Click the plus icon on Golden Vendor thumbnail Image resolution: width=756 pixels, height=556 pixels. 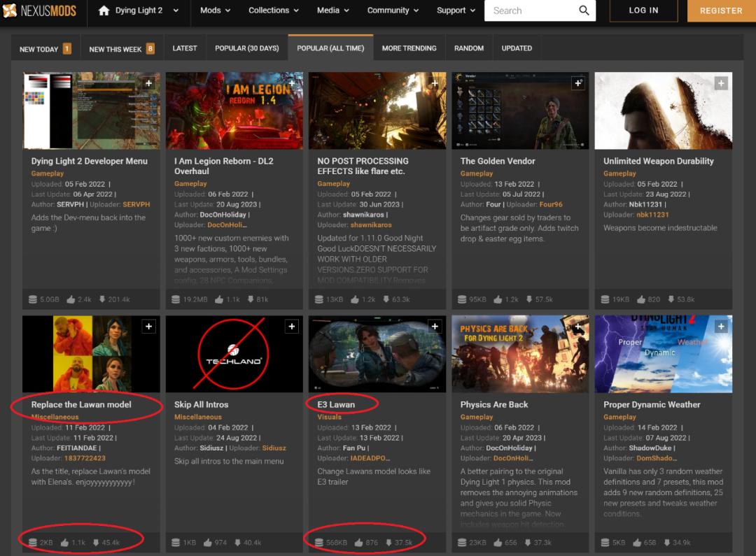pyautogui.click(x=578, y=83)
